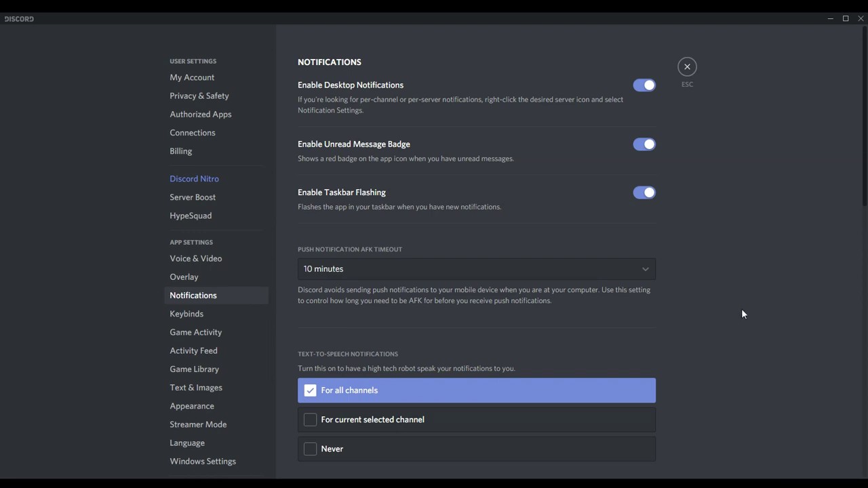
Task: Click the settings page vertical scrollbar
Action: pos(864,115)
